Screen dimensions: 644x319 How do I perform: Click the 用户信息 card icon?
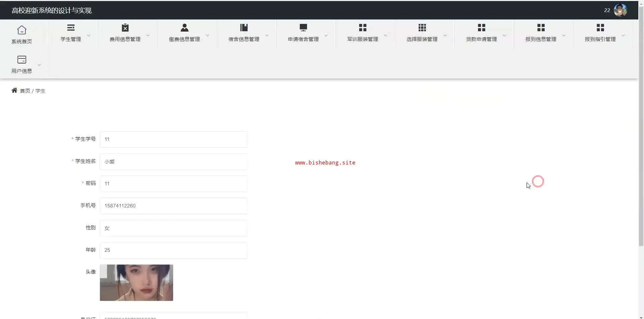point(22,60)
